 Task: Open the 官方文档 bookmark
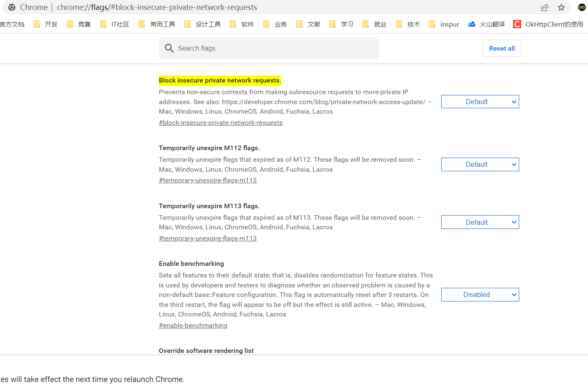[x=12, y=24]
